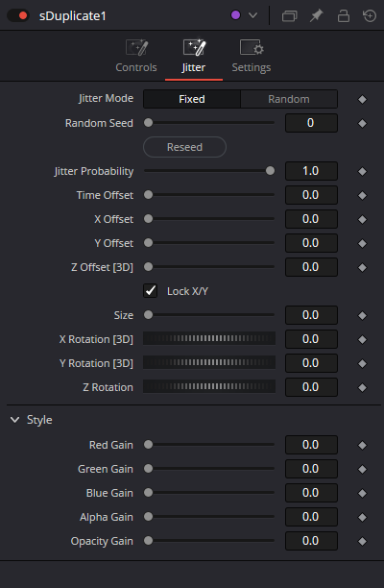Click the Blue Gain value field
The height and width of the screenshot is (588, 384).
tap(311, 493)
